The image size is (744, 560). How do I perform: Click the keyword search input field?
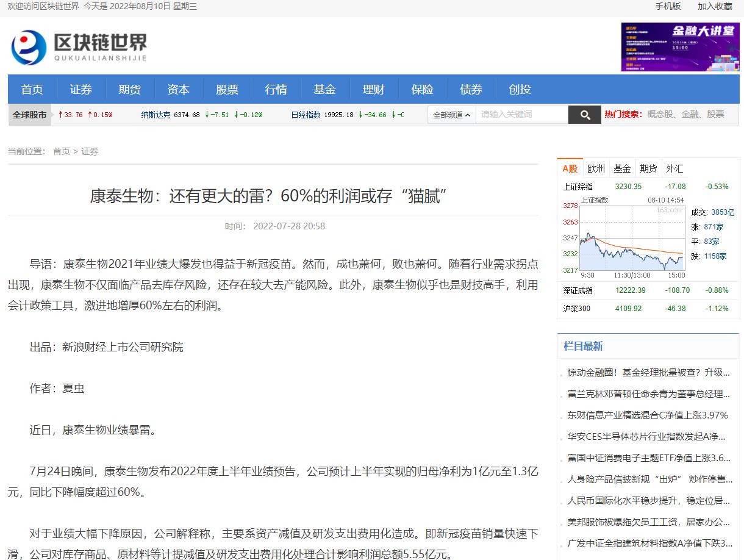pos(522,115)
